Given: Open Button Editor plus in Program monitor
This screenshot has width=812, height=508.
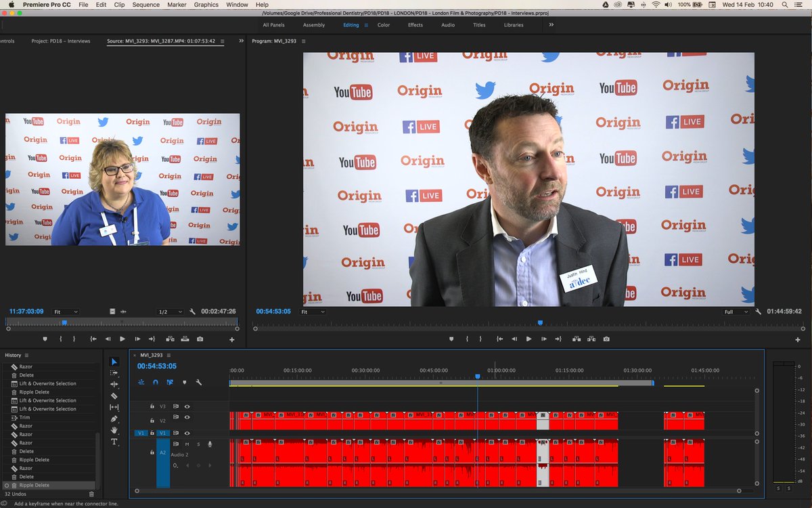Looking at the screenshot, I should point(798,339).
